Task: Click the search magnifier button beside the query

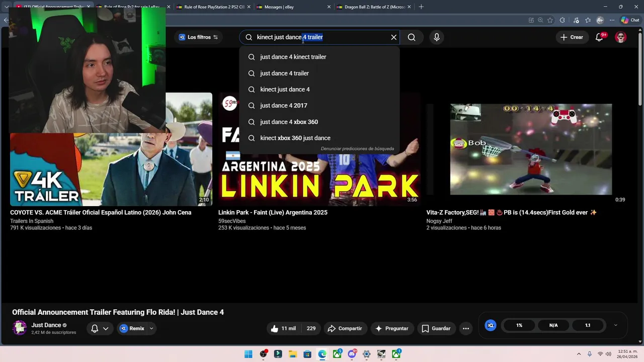Action: pyautogui.click(x=412, y=37)
